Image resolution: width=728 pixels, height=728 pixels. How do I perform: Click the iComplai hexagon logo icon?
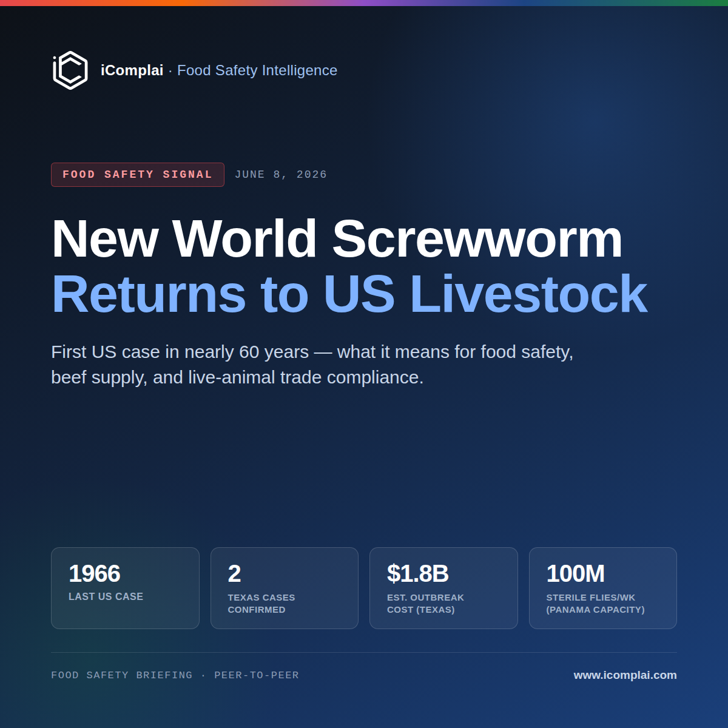pyautogui.click(x=70, y=70)
